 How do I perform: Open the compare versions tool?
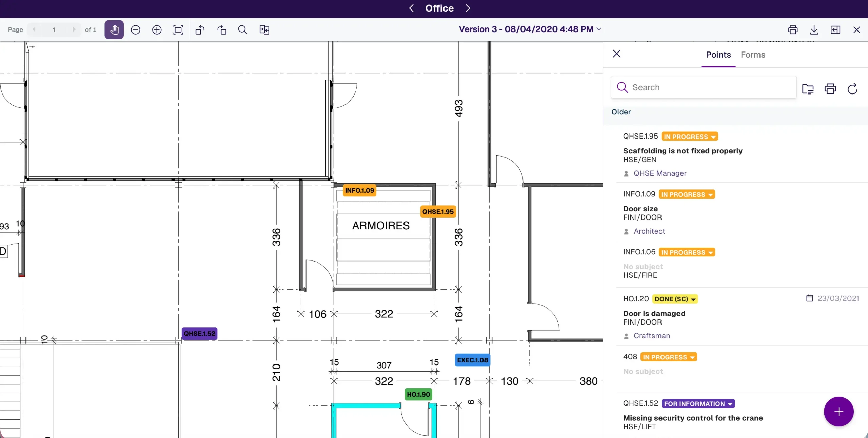tap(264, 30)
